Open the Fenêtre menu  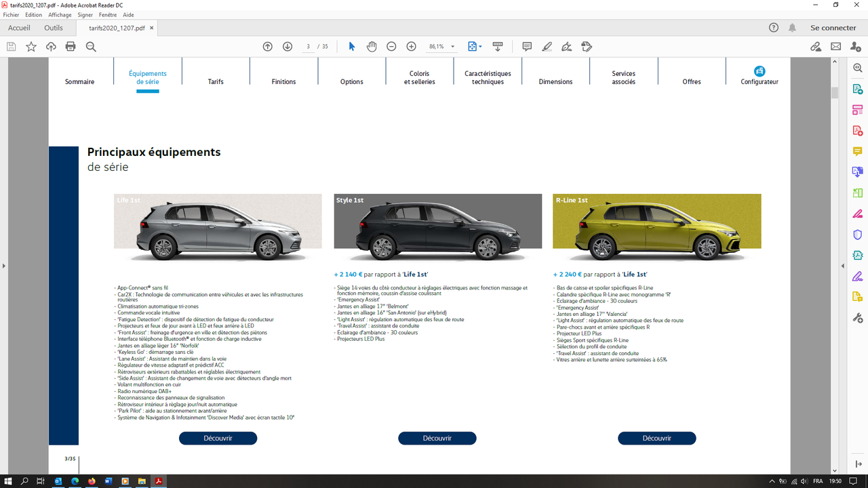click(108, 14)
